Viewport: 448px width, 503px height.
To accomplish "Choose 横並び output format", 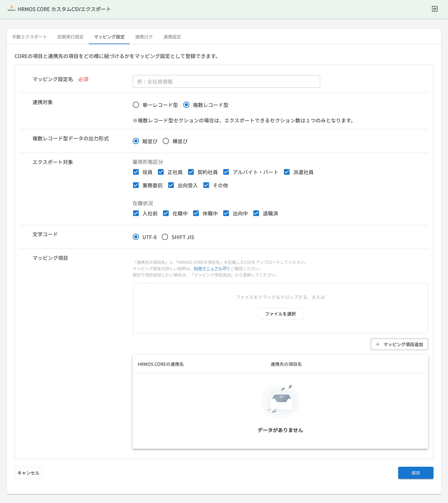I will 166,141.
